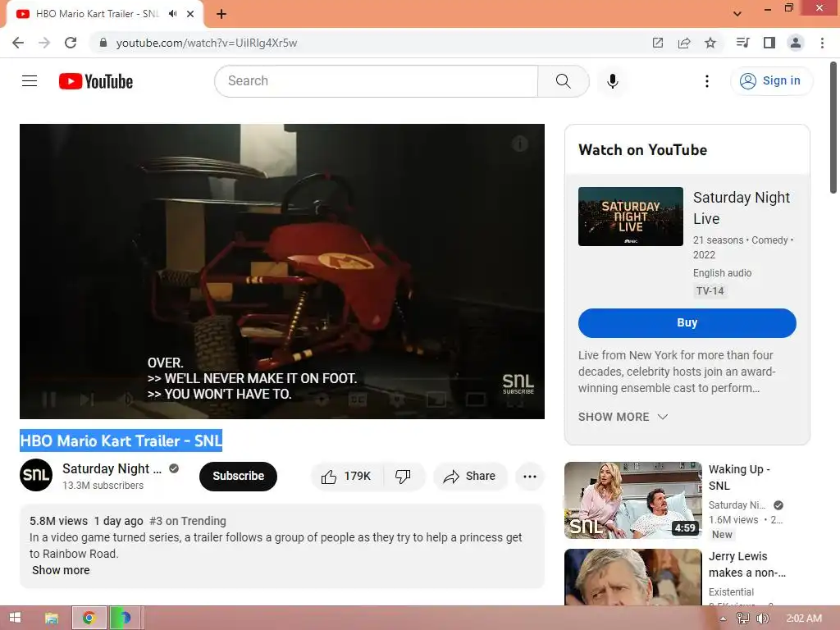Click the Sign in button
840x630 pixels.
coord(772,81)
